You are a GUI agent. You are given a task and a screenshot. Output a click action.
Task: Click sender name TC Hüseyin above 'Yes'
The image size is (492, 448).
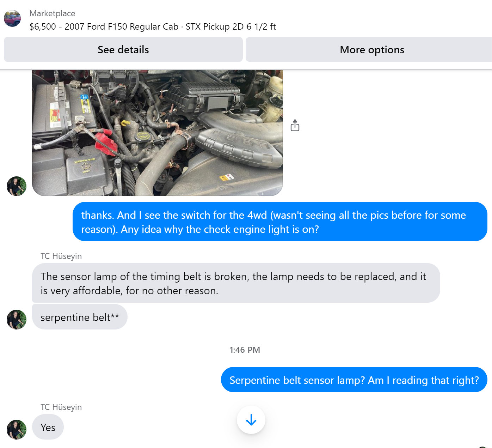tap(61, 407)
